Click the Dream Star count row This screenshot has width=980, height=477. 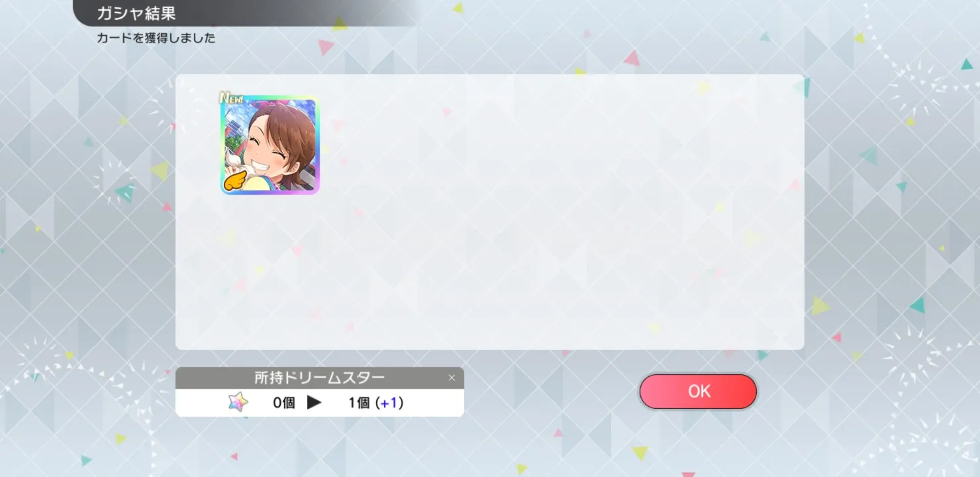pos(320,402)
